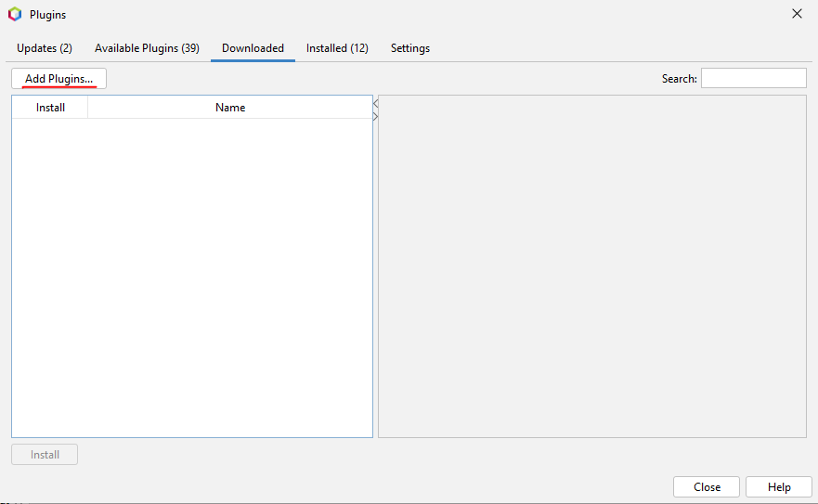The width and height of the screenshot is (818, 504).
Task: Click the Plugins title bar text
Action: click(48, 15)
